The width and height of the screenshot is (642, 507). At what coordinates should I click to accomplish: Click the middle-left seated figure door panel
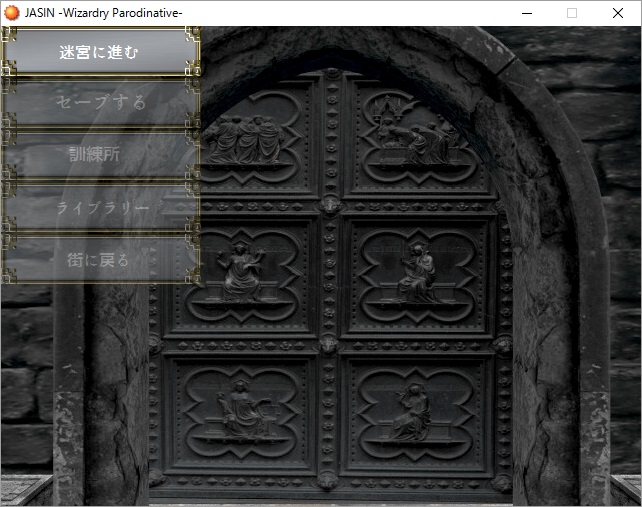[x=242, y=275]
